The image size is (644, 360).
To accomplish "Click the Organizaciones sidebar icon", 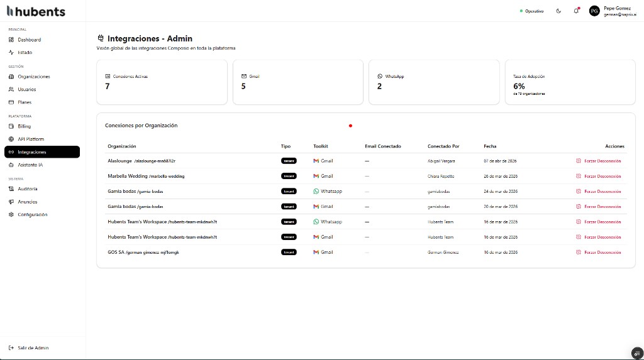I will tap(11, 77).
